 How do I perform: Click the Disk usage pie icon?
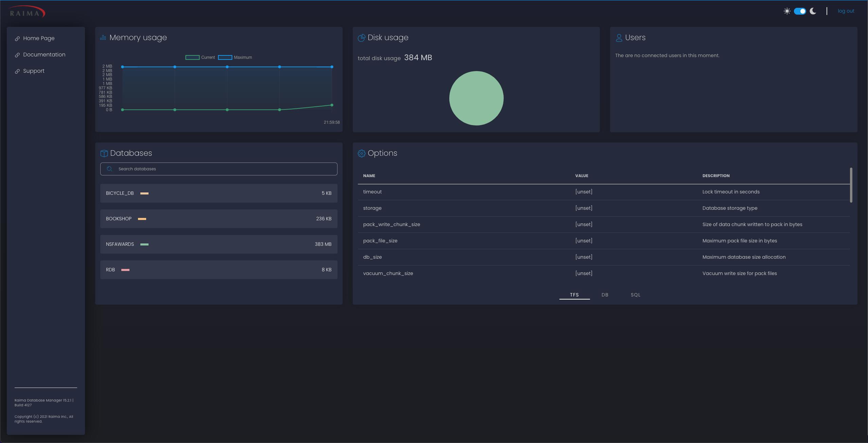point(361,38)
